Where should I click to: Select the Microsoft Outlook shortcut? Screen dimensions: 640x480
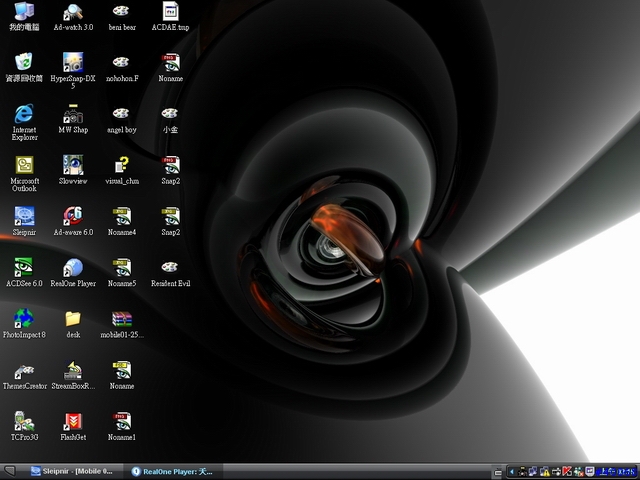click(x=24, y=164)
